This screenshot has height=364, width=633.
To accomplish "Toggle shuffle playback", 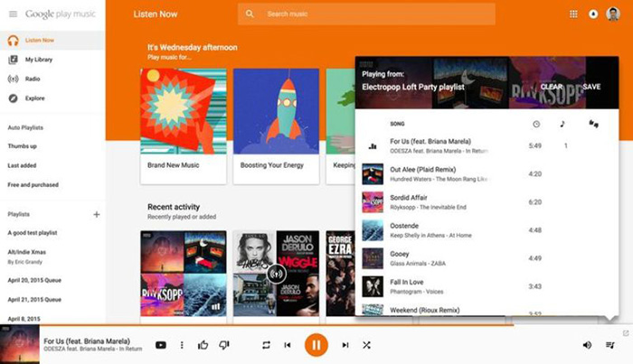I will pyautogui.click(x=367, y=345).
